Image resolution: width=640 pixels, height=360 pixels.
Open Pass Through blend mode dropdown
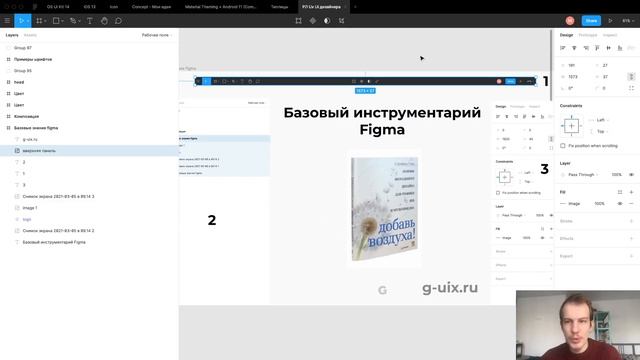tap(583, 175)
